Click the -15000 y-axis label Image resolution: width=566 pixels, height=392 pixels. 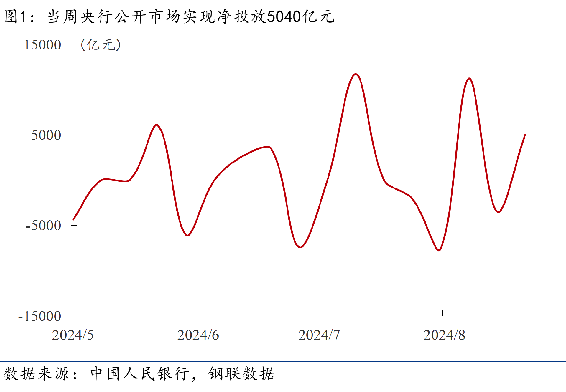point(40,316)
